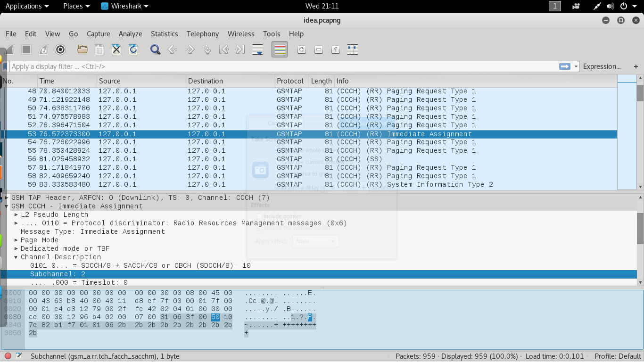The width and height of the screenshot is (644, 362).
Task: Click the Expression… button
Action: (602, 66)
